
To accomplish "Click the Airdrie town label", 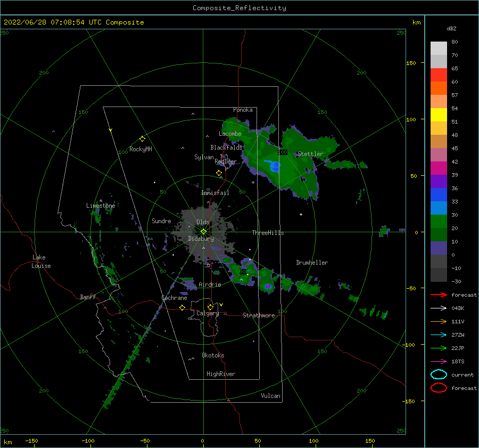I will point(210,284).
